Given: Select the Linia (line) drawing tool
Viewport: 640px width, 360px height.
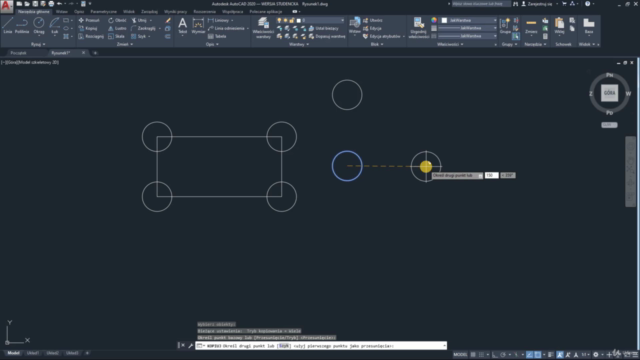Looking at the screenshot, I should coord(8,25).
